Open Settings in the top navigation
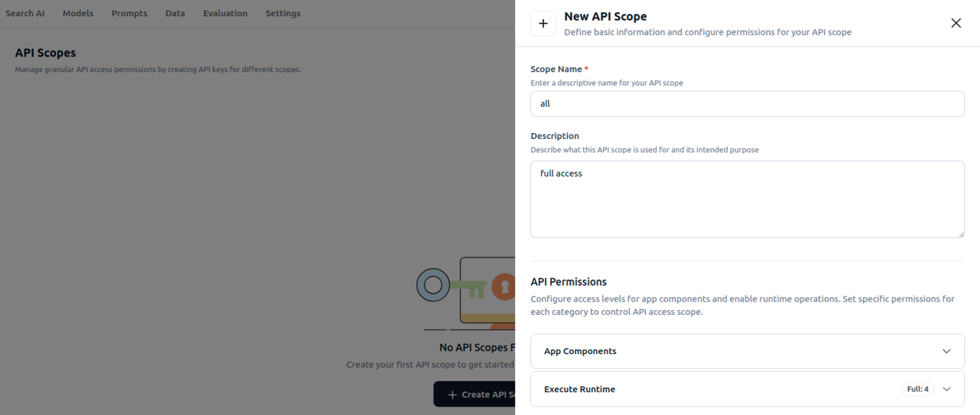This screenshot has height=415, width=980. point(283,13)
